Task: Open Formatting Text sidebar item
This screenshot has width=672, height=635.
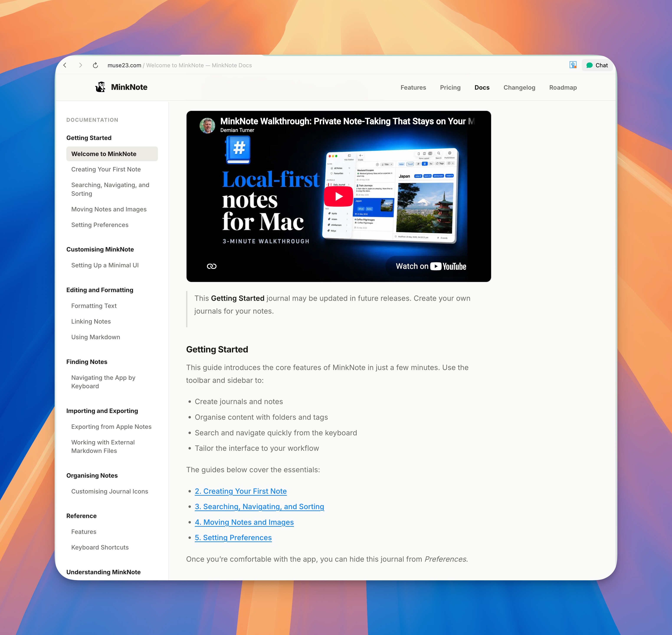Action: [94, 306]
